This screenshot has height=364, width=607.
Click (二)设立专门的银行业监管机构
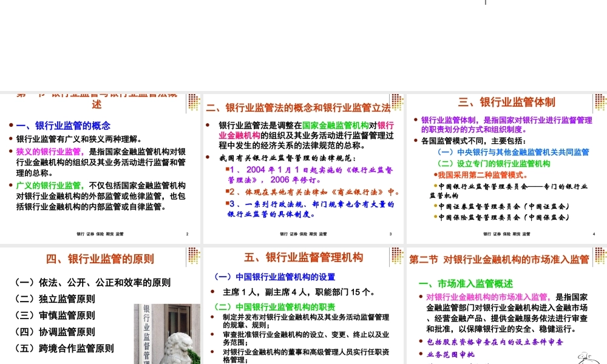pyautogui.click(x=493, y=164)
